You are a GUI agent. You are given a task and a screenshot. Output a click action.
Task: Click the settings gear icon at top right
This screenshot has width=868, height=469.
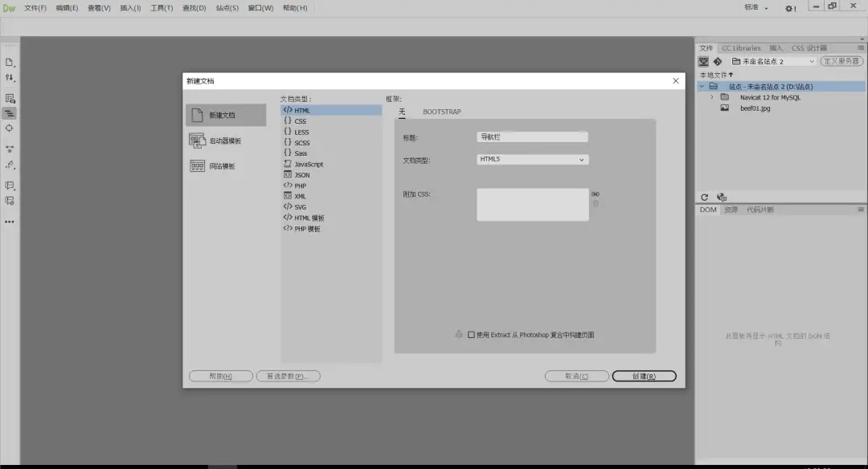pyautogui.click(x=790, y=8)
